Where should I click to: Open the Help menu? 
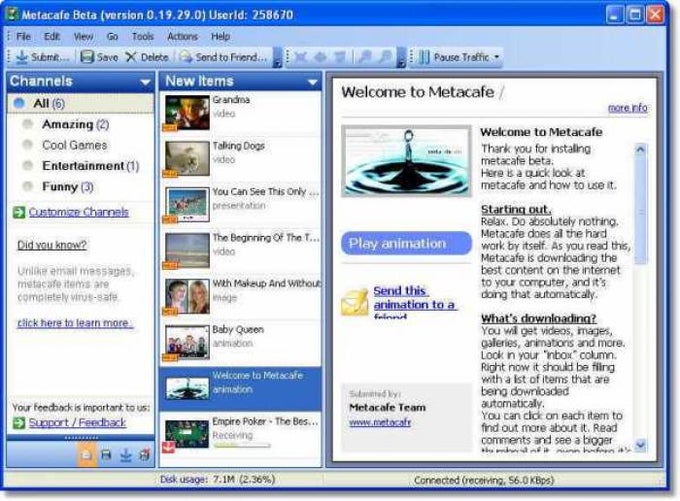click(220, 36)
